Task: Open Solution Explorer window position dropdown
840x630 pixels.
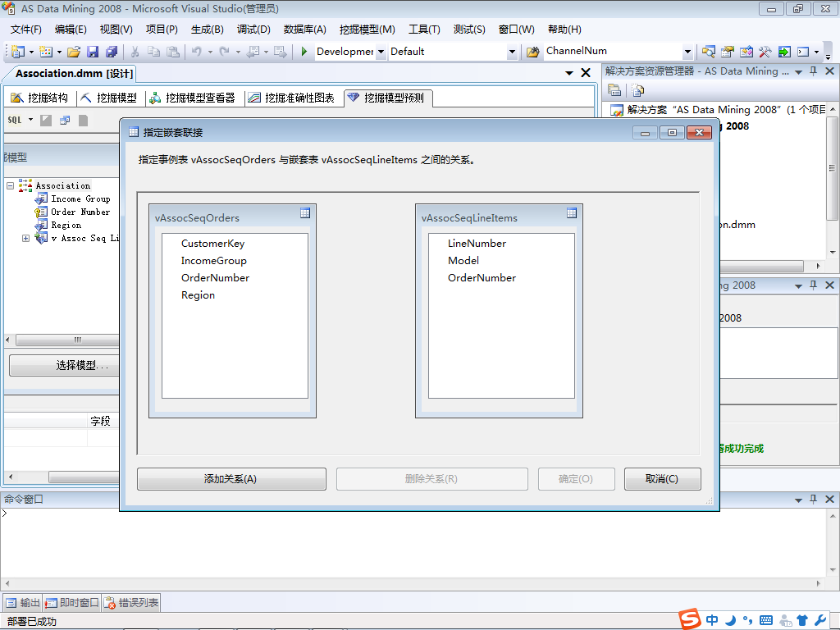Action: click(798, 71)
